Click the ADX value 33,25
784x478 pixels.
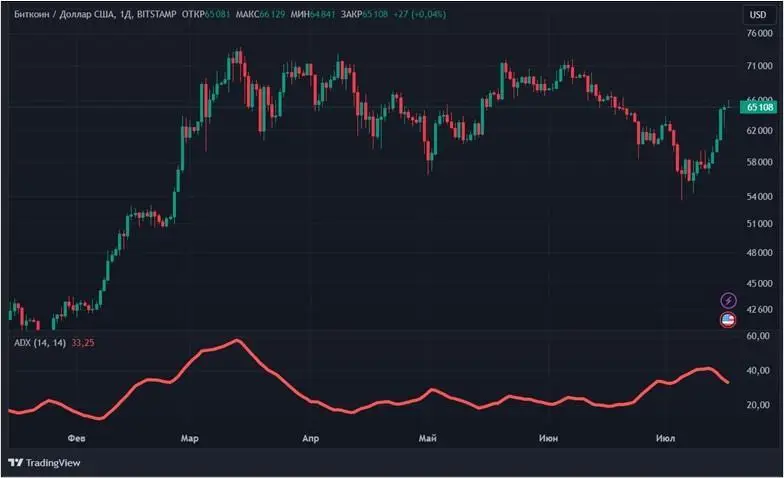[83, 343]
